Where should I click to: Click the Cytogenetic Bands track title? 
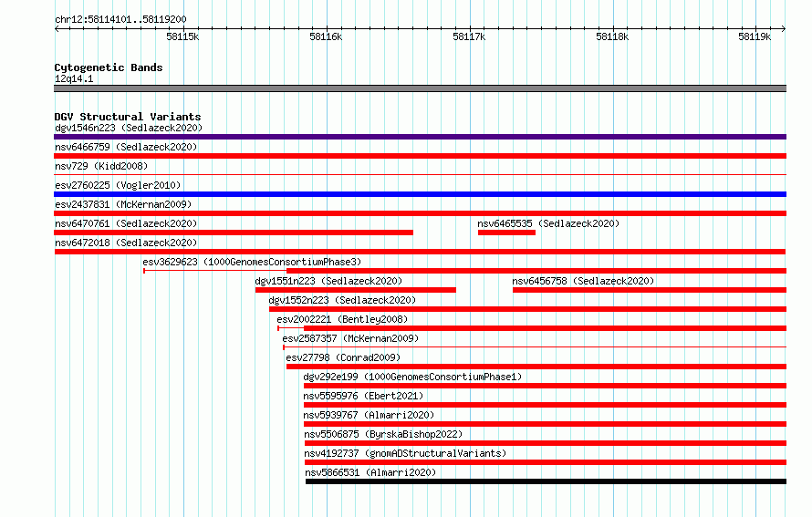coord(109,67)
